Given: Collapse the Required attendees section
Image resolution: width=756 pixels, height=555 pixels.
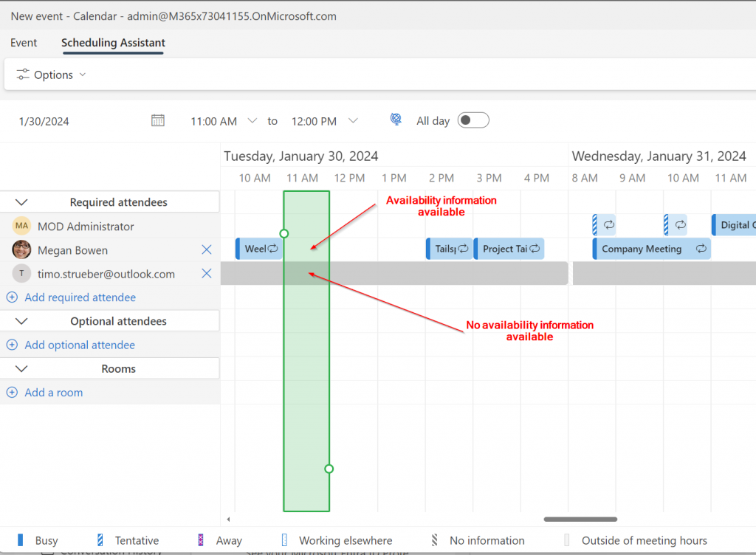Looking at the screenshot, I should 21,202.
